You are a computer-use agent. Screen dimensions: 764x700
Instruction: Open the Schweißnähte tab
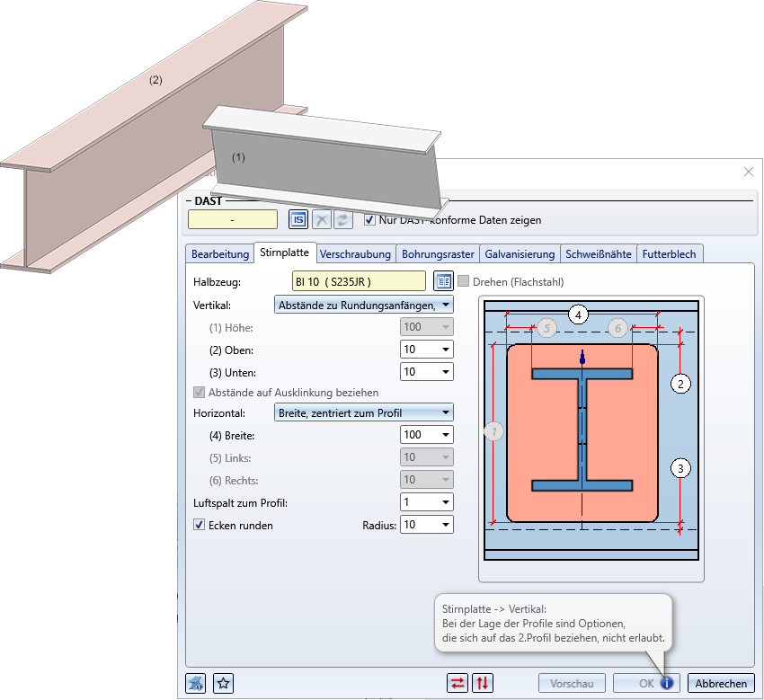point(599,254)
